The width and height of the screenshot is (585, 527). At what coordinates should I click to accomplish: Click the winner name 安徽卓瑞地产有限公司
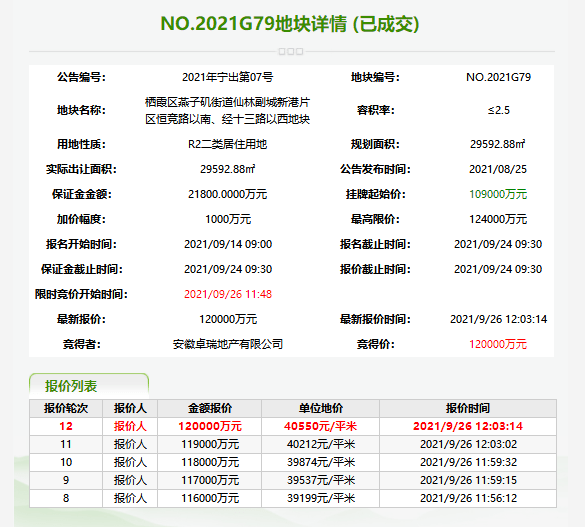[228, 344]
